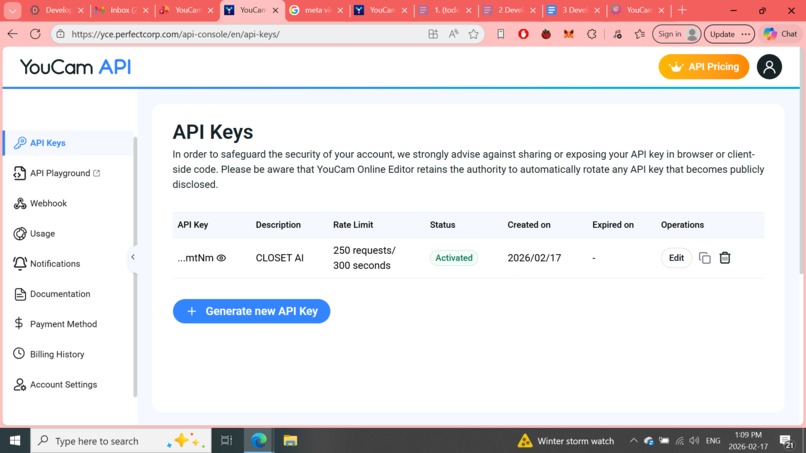
Task: Open Read aloud icon in the address bar
Action: 453,34
